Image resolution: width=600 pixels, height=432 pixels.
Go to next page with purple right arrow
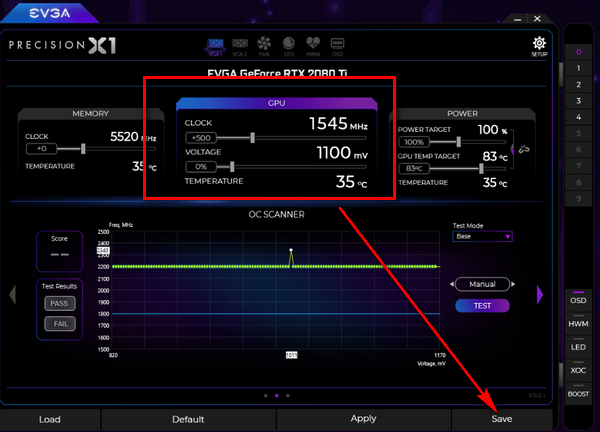point(540,295)
